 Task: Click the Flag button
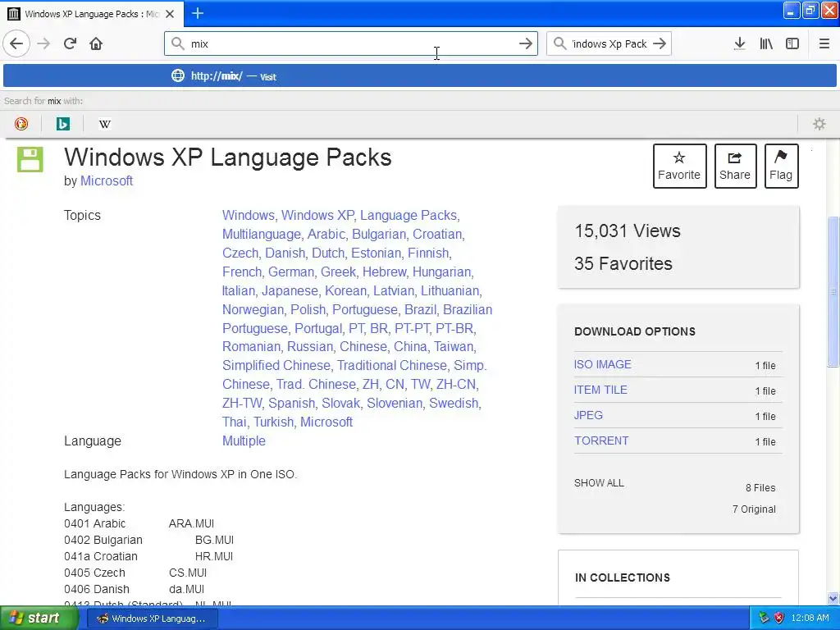(781, 166)
